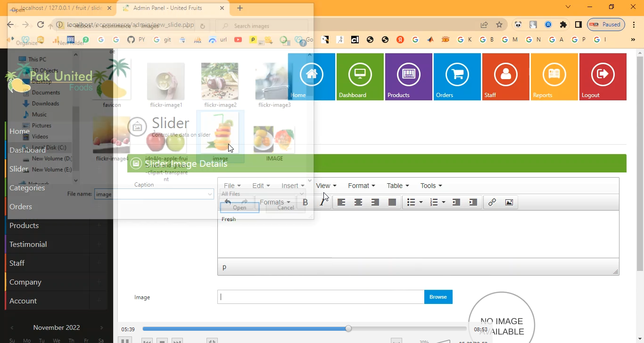This screenshot has height=343, width=644.
Task: Reload the page in Chrome
Action: (x=41, y=24)
